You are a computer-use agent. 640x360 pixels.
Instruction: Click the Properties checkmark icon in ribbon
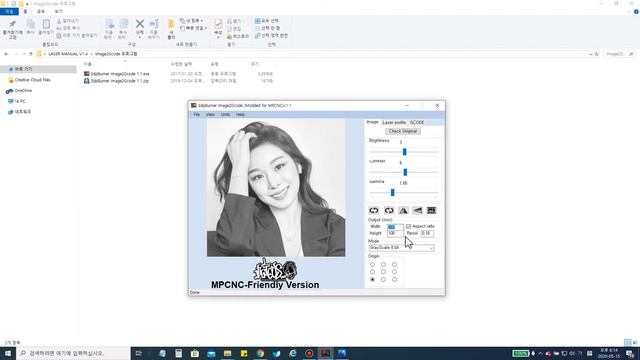[218, 24]
